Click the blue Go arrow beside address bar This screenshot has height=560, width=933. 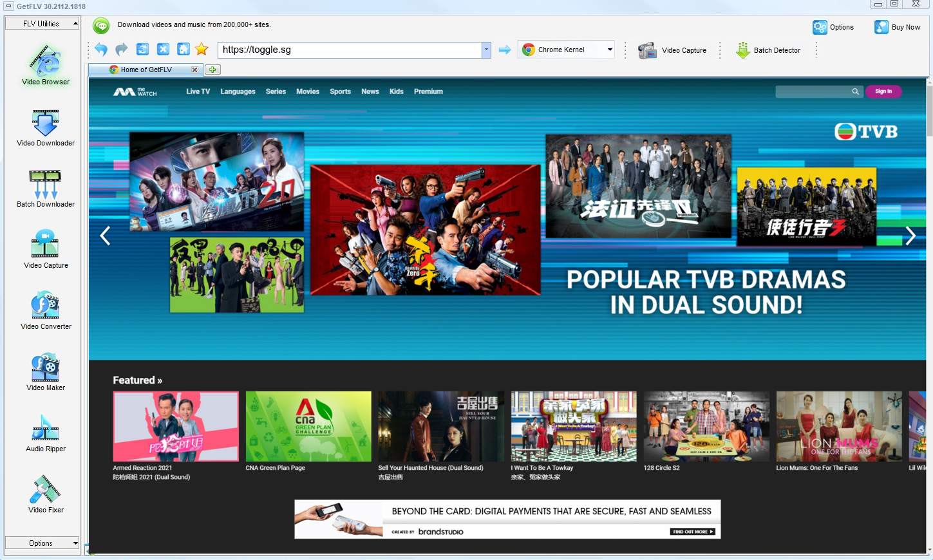(505, 50)
